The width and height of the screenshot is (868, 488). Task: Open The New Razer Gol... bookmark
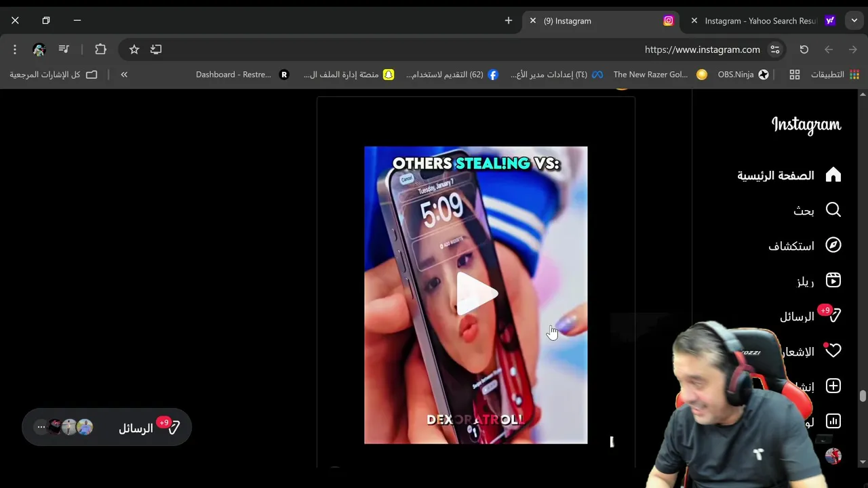pos(660,75)
